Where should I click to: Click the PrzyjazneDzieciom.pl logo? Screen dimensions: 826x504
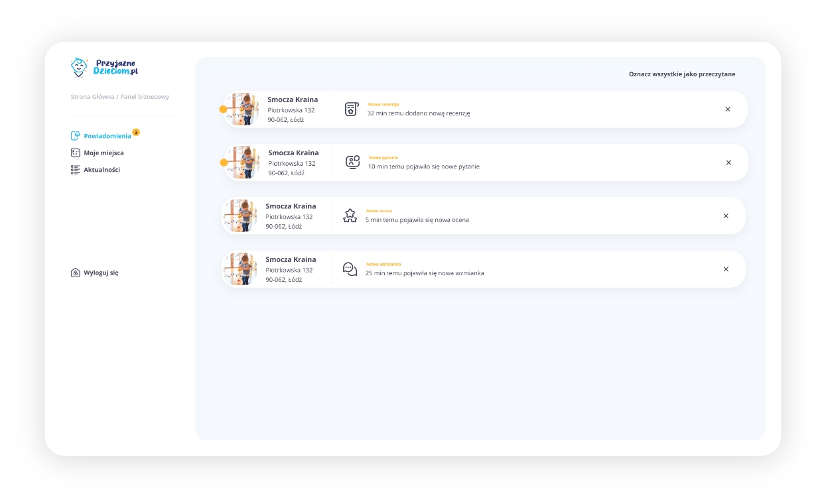pos(104,67)
